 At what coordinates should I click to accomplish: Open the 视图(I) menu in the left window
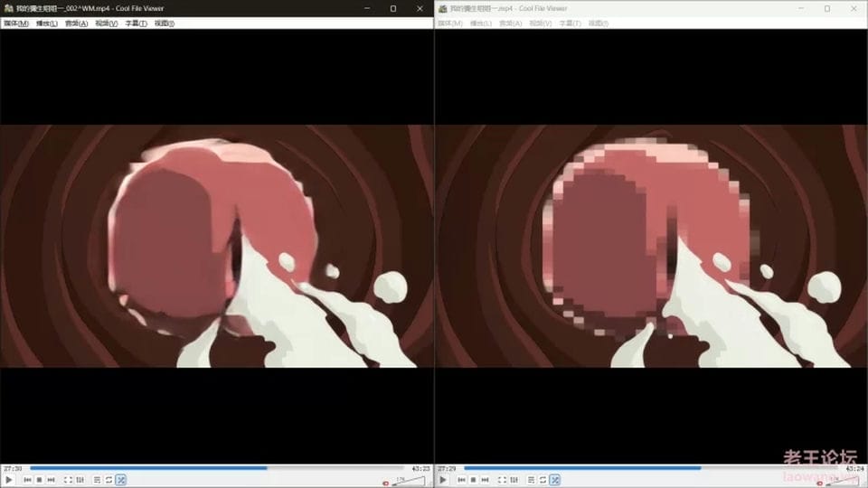pyautogui.click(x=165, y=23)
